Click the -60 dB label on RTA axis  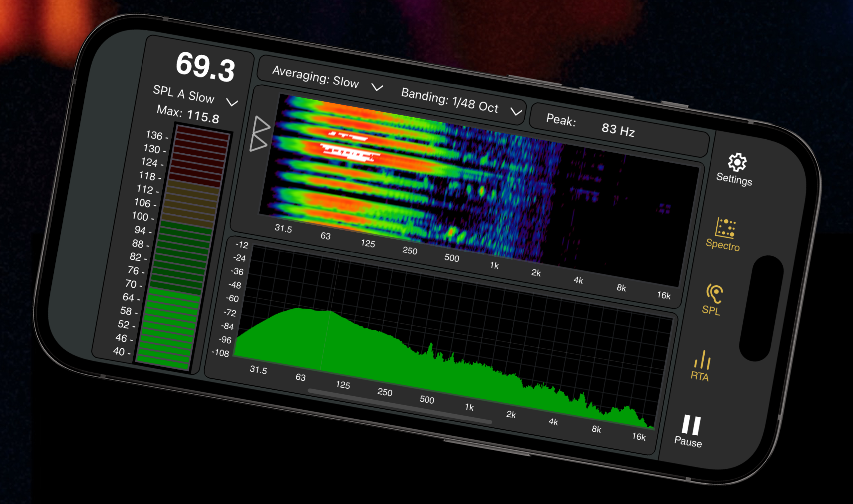pyautogui.click(x=232, y=298)
